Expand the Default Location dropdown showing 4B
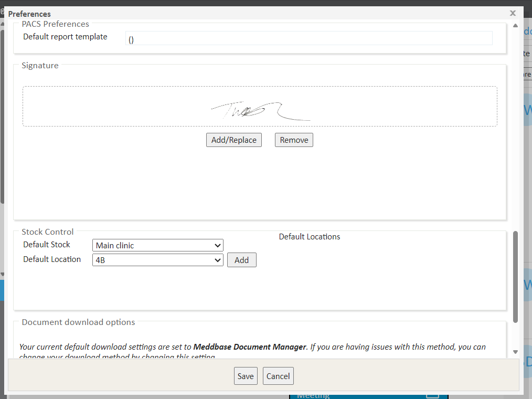 tap(157, 260)
